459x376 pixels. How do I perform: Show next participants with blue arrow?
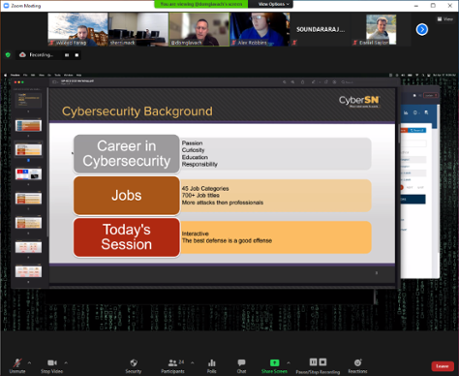point(422,29)
